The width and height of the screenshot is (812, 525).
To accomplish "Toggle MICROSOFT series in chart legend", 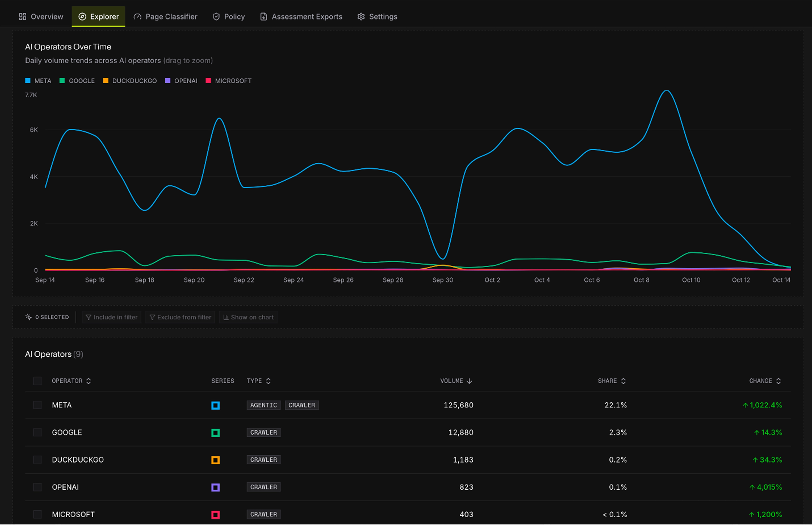I will pyautogui.click(x=229, y=81).
